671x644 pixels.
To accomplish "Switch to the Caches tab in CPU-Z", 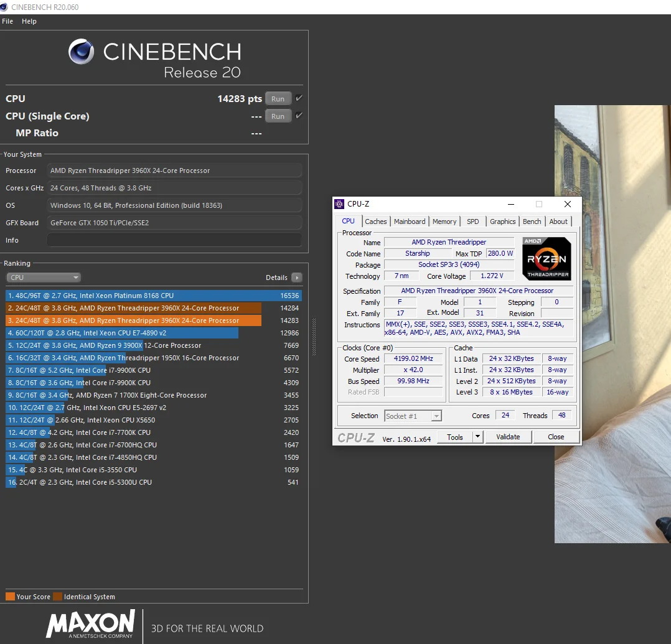I will 376,222.
